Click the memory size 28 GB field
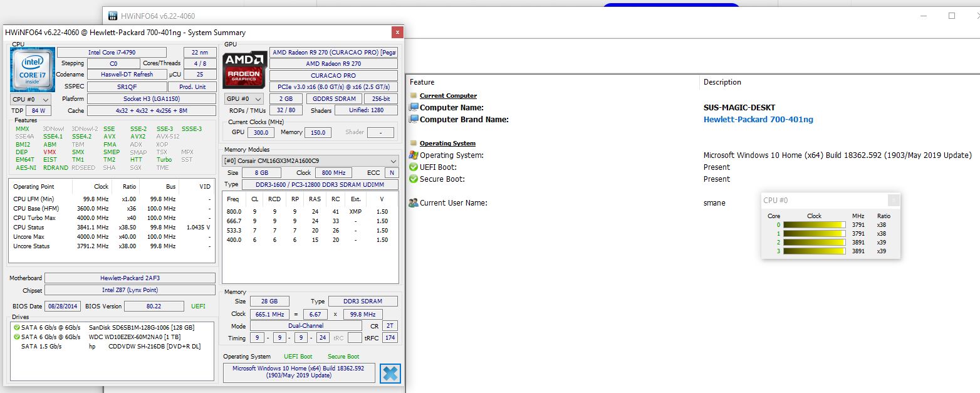 [x=268, y=301]
